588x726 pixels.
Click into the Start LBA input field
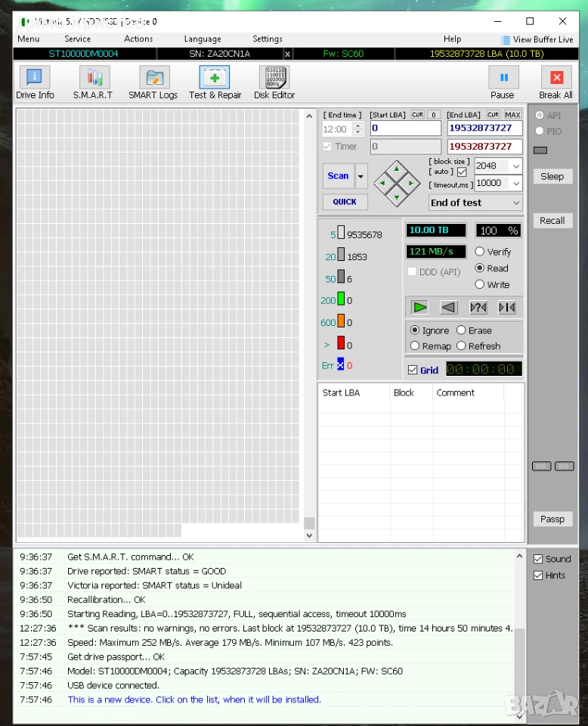pyautogui.click(x=406, y=129)
